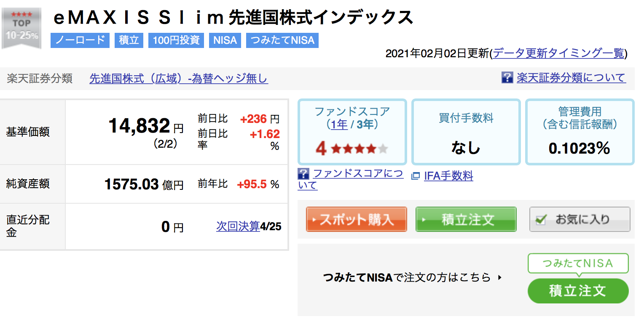This screenshot has height=319, width=644.
Task: Click the green 積立注文 rectangular button
Action: point(466,219)
